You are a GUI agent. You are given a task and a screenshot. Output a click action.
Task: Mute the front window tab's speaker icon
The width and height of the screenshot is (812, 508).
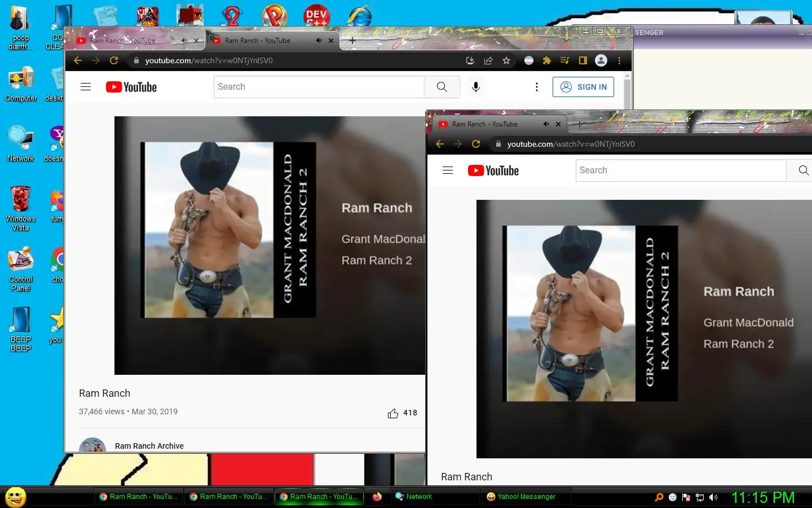546,124
